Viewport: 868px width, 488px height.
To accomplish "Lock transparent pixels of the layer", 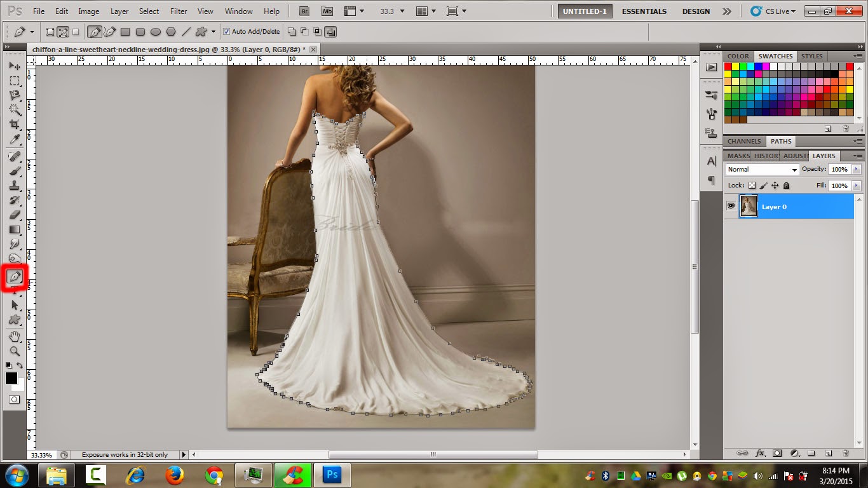I will tap(752, 186).
